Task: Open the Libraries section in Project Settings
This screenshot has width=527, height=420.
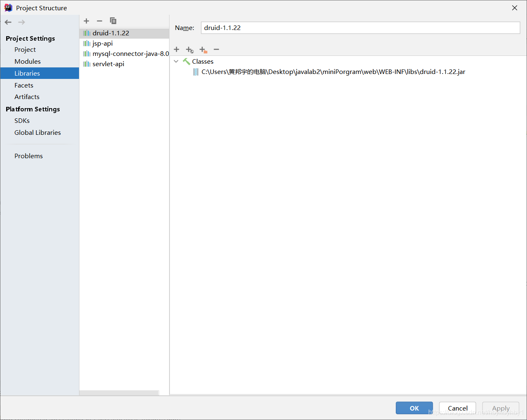Action: pos(27,73)
